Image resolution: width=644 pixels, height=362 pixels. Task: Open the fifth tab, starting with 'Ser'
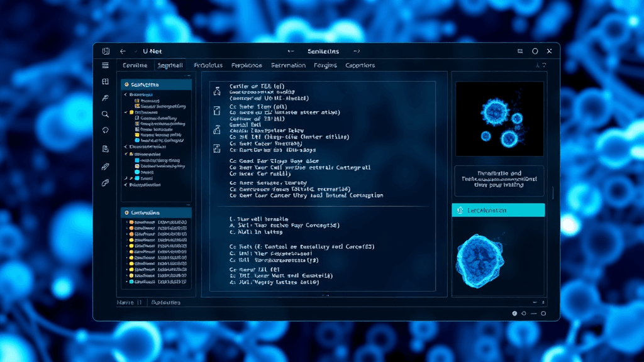[288, 65]
